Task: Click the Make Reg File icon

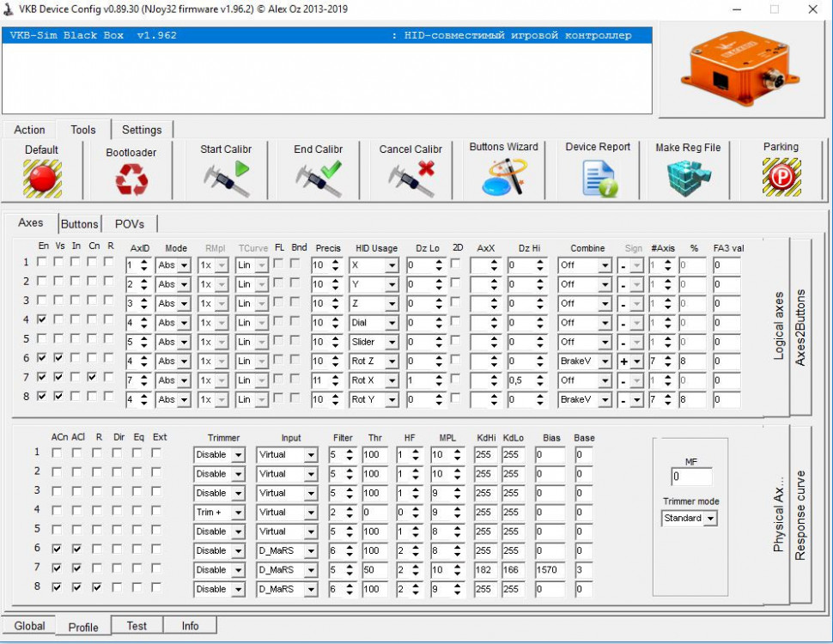Action: click(x=688, y=178)
